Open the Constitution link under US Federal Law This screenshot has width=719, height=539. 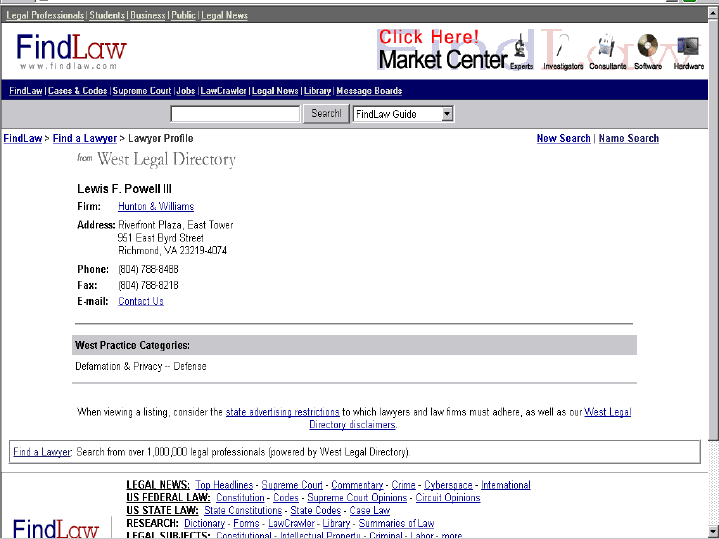point(240,498)
